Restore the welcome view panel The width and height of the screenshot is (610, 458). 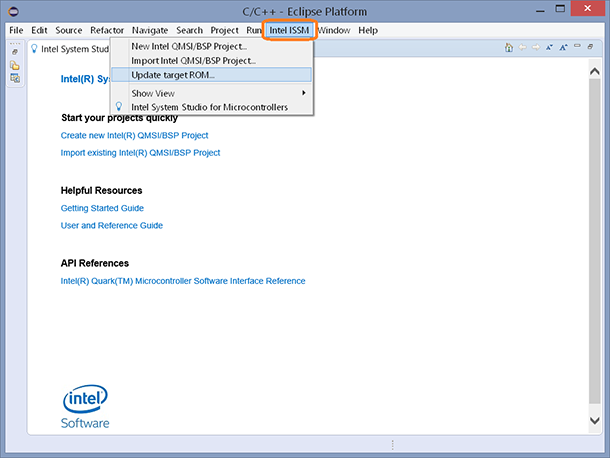tap(591, 47)
